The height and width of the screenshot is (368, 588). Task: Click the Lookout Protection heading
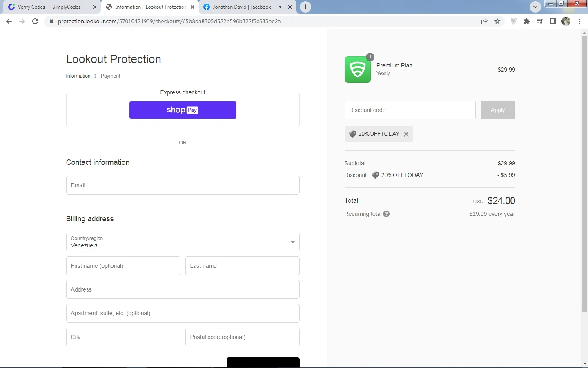(114, 59)
